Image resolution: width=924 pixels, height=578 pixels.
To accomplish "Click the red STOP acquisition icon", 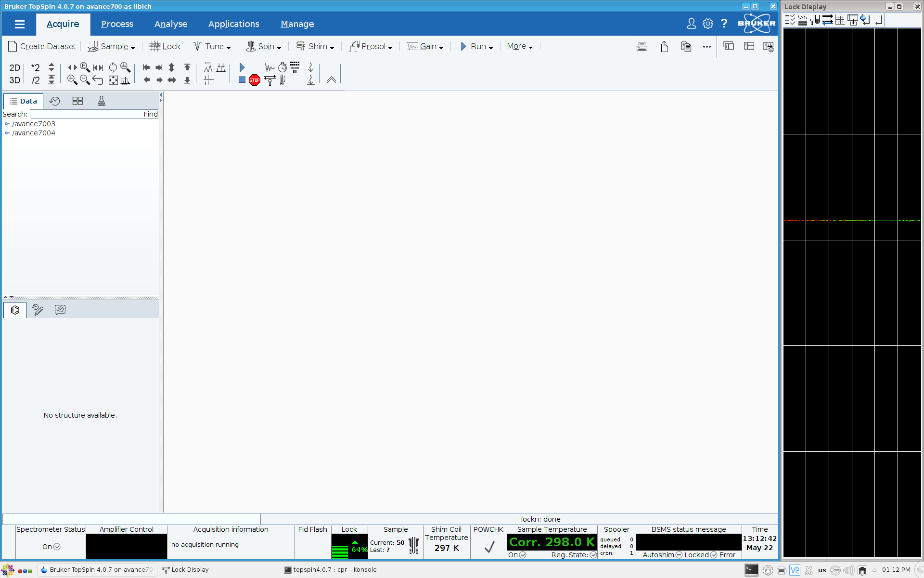I will point(255,80).
